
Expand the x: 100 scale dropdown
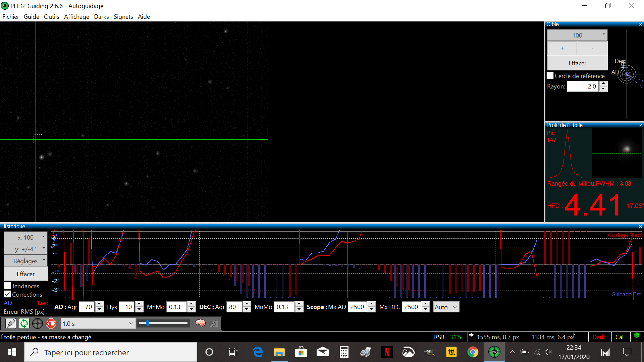point(25,237)
